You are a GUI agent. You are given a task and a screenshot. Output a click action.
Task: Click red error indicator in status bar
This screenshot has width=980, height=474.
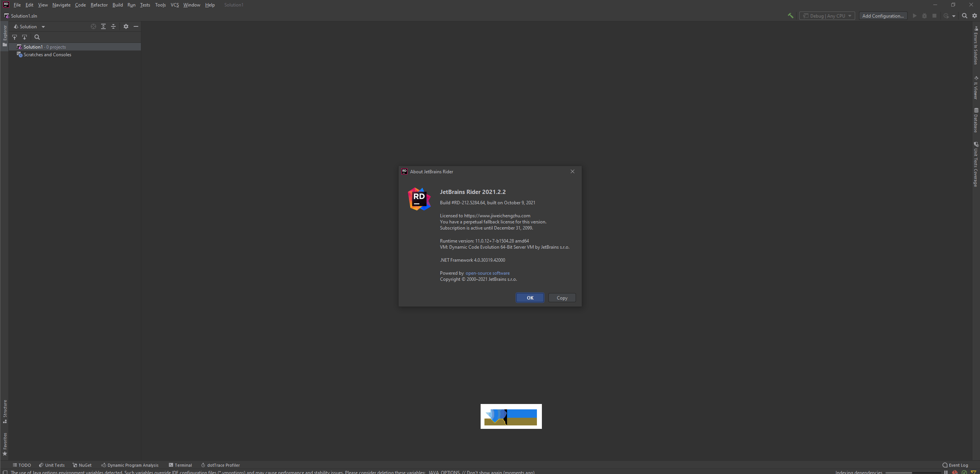click(x=955, y=472)
